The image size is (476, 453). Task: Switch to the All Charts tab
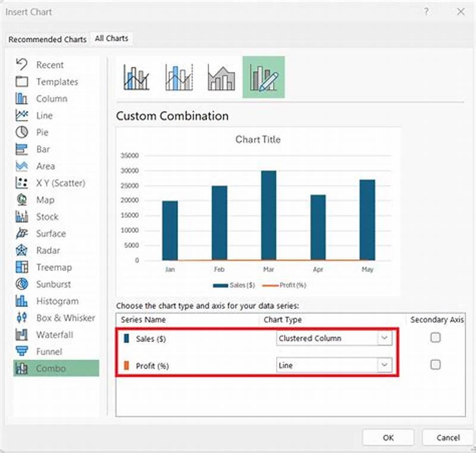point(111,38)
